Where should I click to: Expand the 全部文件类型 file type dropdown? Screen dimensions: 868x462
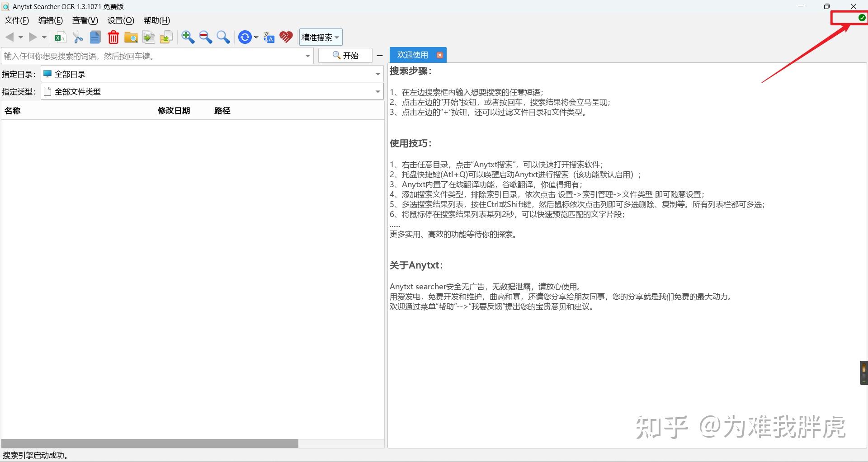(377, 91)
